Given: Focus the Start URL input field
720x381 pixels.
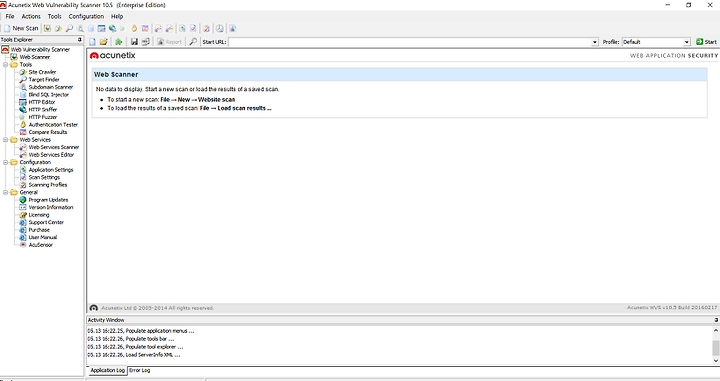Looking at the screenshot, I should coord(410,42).
